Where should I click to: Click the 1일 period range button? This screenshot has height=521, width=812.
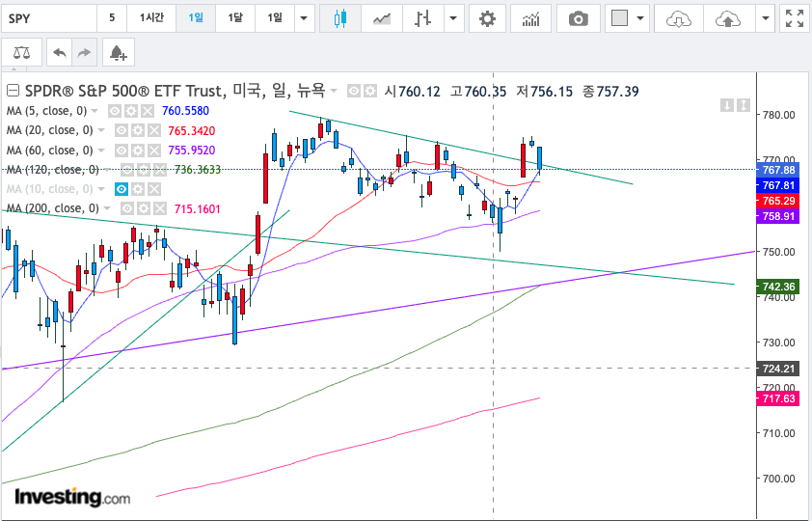(x=275, y=18)
